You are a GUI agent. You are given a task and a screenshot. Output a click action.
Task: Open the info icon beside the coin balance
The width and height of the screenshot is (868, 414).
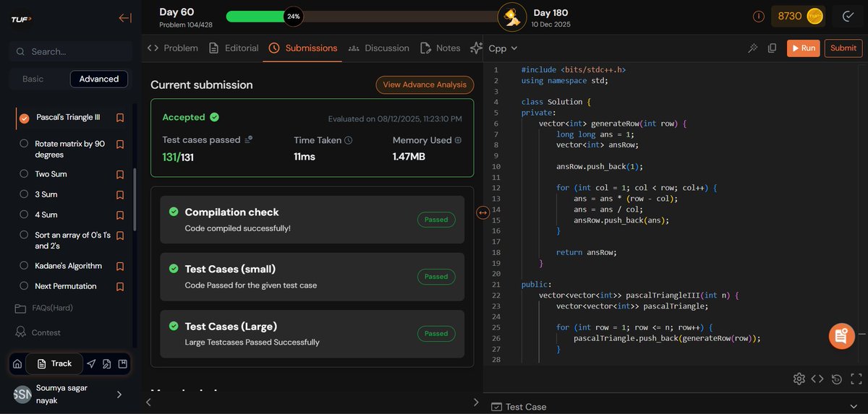coord(758,16)
